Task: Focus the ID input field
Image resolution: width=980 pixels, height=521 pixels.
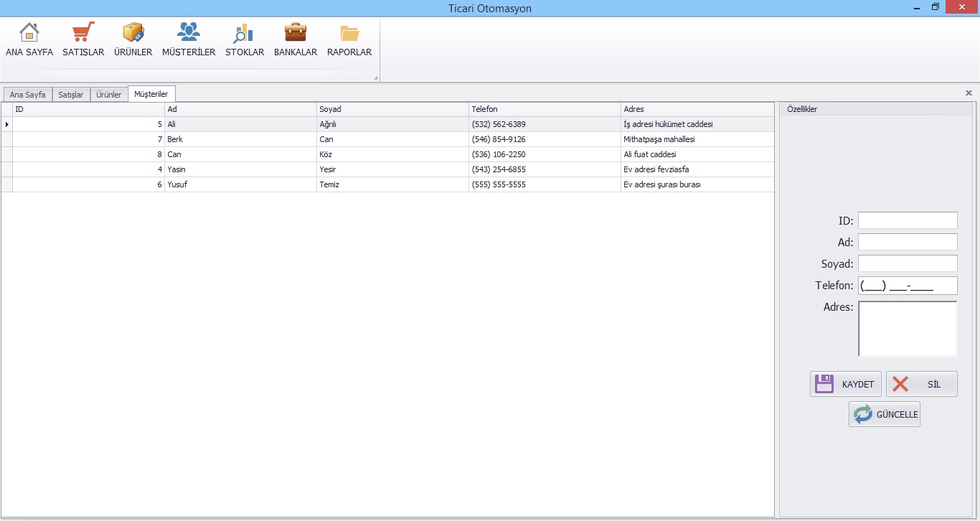Action: [x=908, y=220]
